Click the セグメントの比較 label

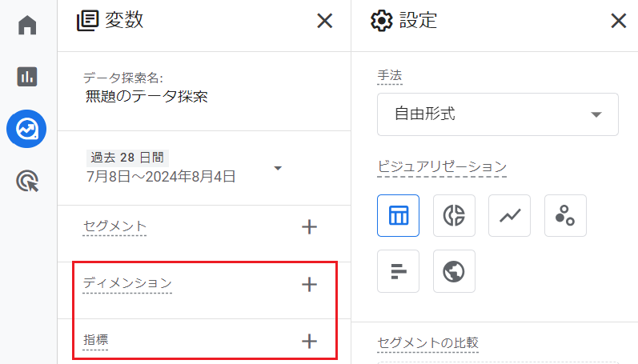click(x=427, y=343)
